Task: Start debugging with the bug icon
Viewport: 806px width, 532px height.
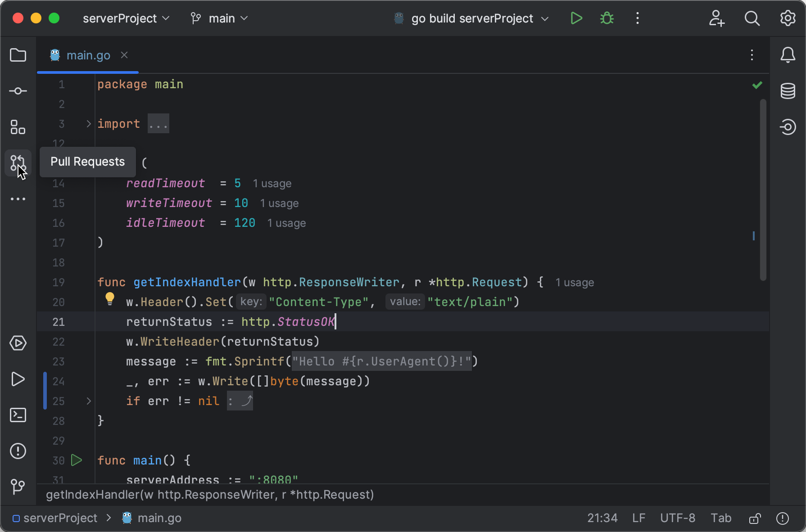Action: [607, 18]
